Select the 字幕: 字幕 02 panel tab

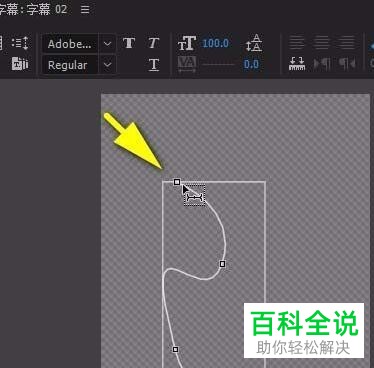tap(33, 9)
